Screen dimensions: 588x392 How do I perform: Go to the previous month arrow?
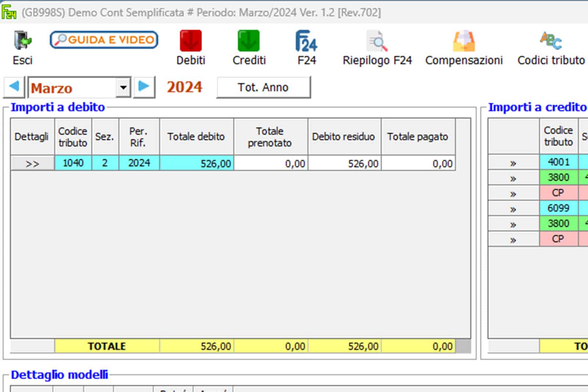click(x=14, y=87)
